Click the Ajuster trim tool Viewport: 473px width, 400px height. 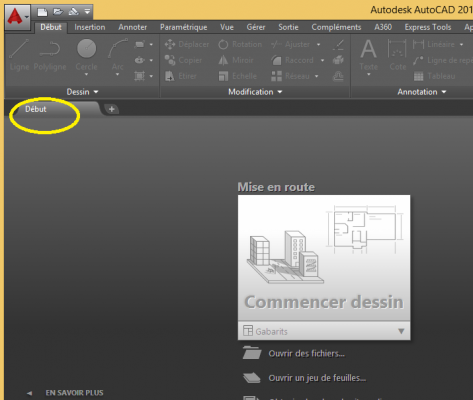(290, 44)
